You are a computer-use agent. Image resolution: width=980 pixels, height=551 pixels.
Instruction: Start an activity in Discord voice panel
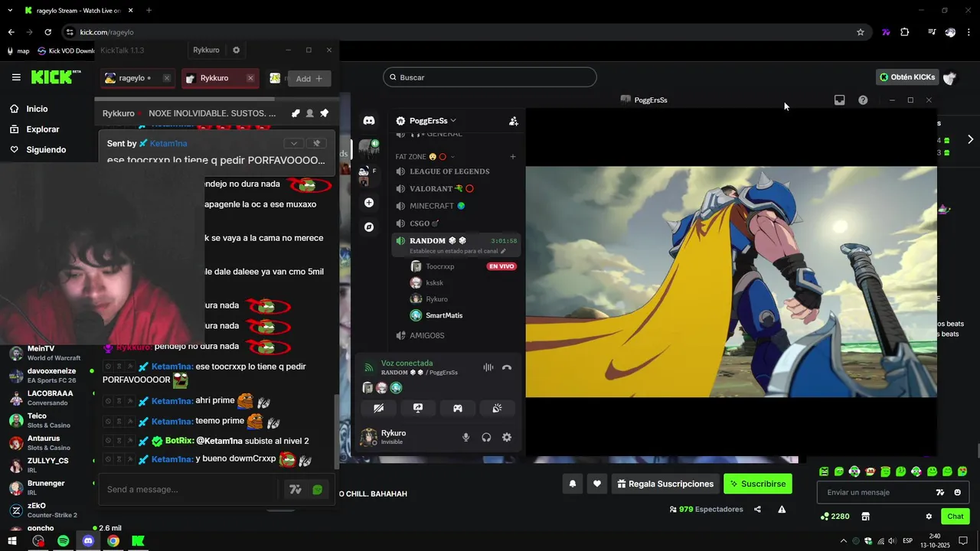[x=458, y=408]
